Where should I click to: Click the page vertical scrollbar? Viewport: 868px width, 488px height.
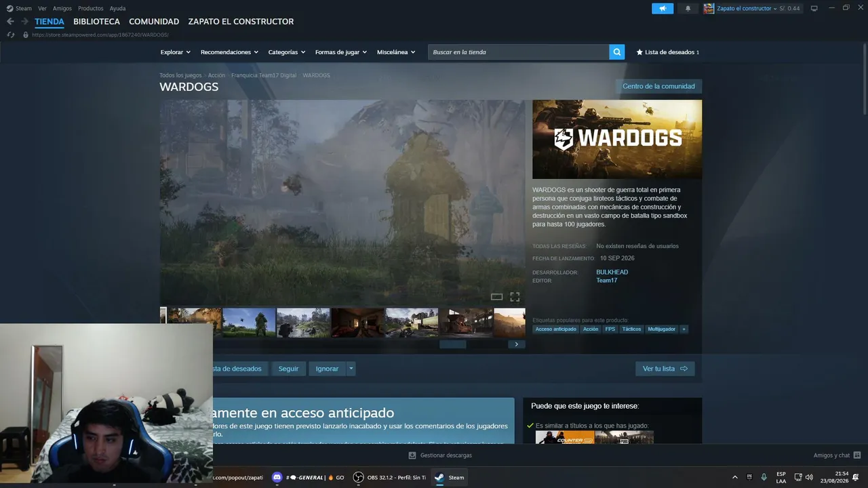coord(864,80)
